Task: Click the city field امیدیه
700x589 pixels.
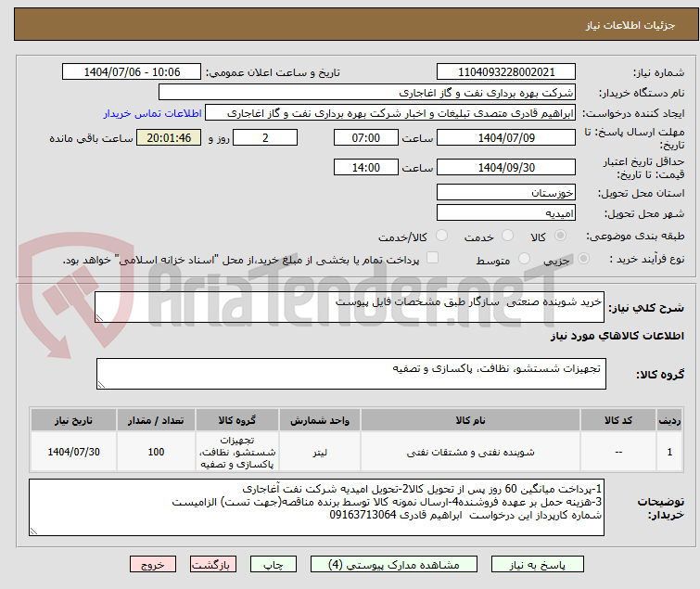Action: pyautogui.click(x=506, y=212)
